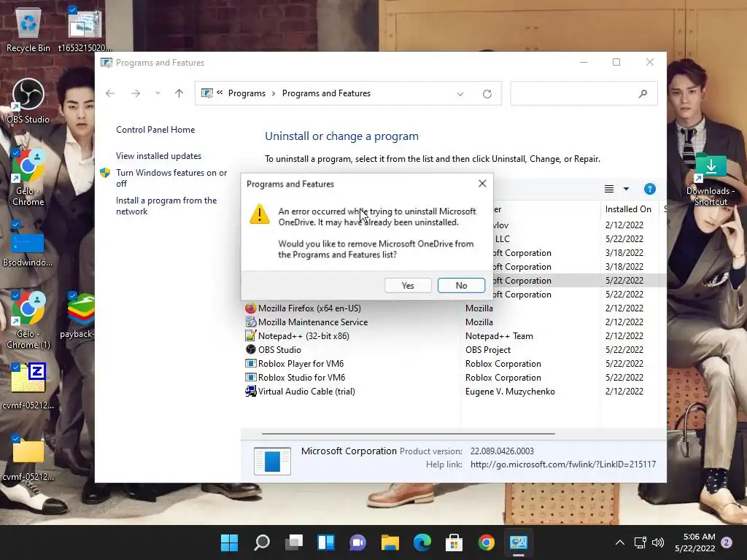The height and width of the screenshot is (560, 747).
Task: Open the Recycle Bin desktop icon
Action: click(28, 29)
